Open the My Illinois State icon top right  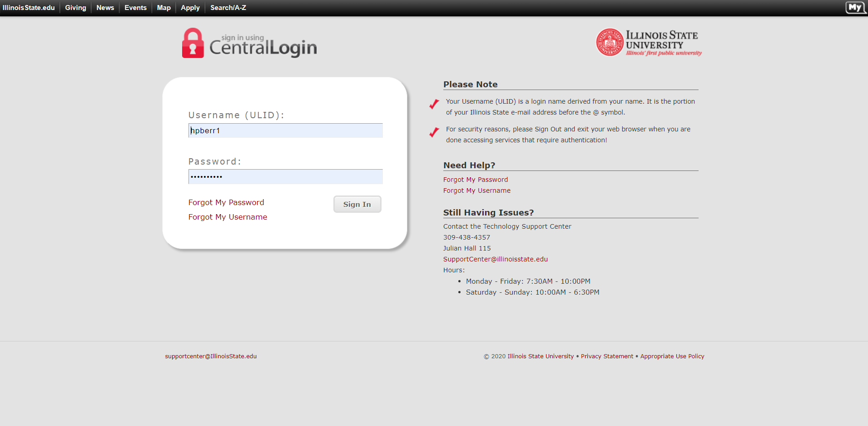tap(856, 7)
